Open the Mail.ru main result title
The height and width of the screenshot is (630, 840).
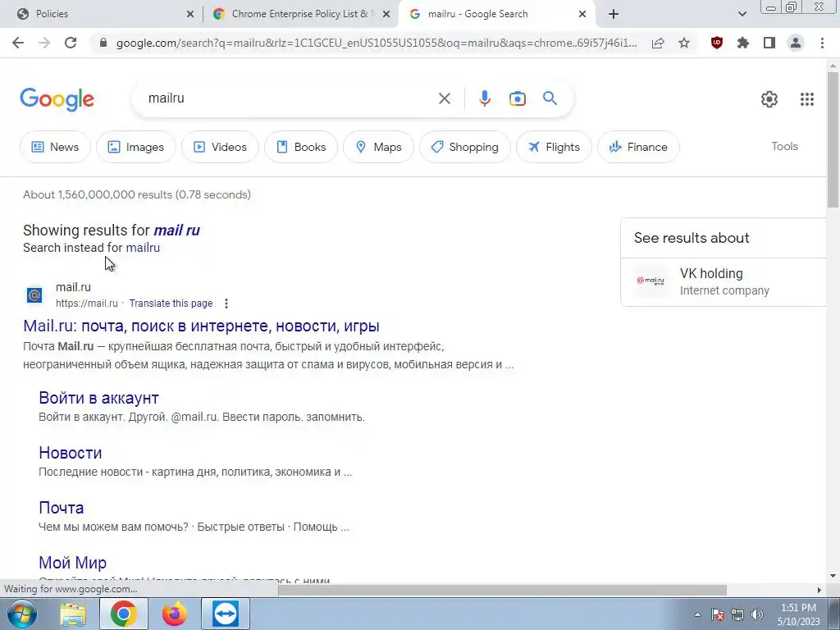coord(202,326)
